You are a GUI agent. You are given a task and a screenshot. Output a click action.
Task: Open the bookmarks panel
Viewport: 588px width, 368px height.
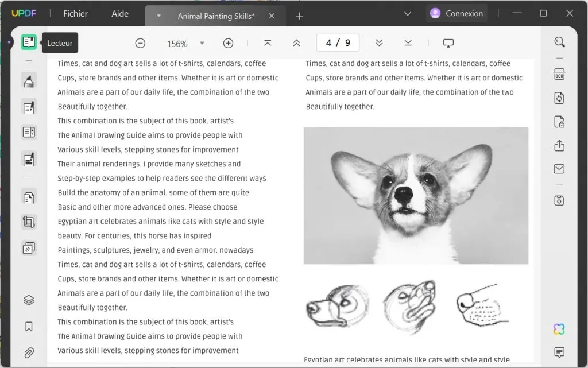tap(29, 326)
